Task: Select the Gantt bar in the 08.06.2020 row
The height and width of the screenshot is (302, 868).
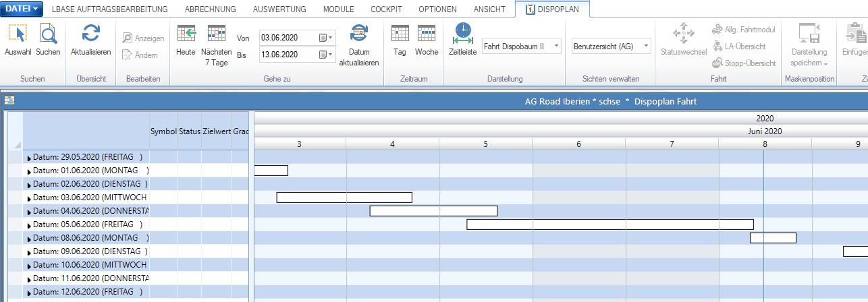Action: click(774, 238)
